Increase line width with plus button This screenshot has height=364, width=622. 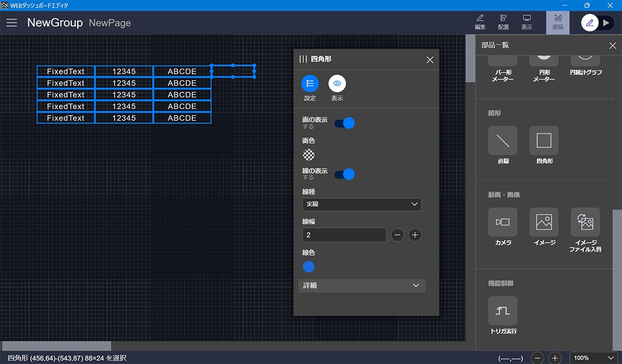coord(415,235)
